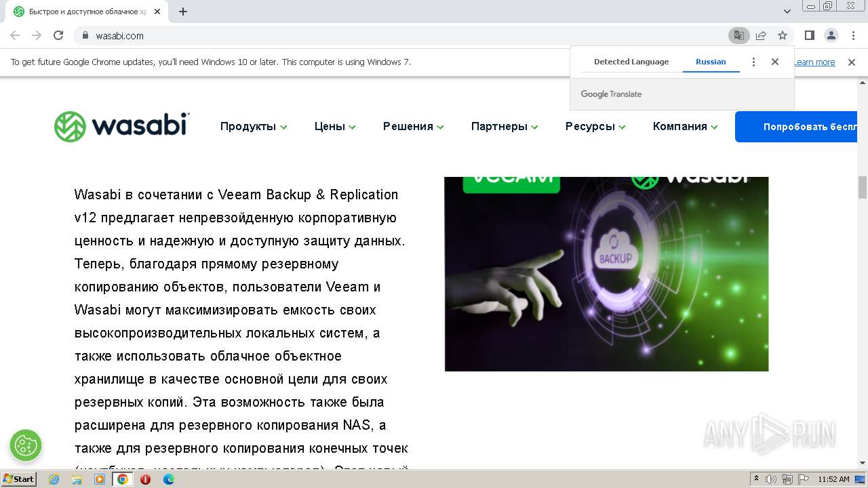Open the network tray icon
Viewport: 868px width, 488px height.
coord(787,479)
